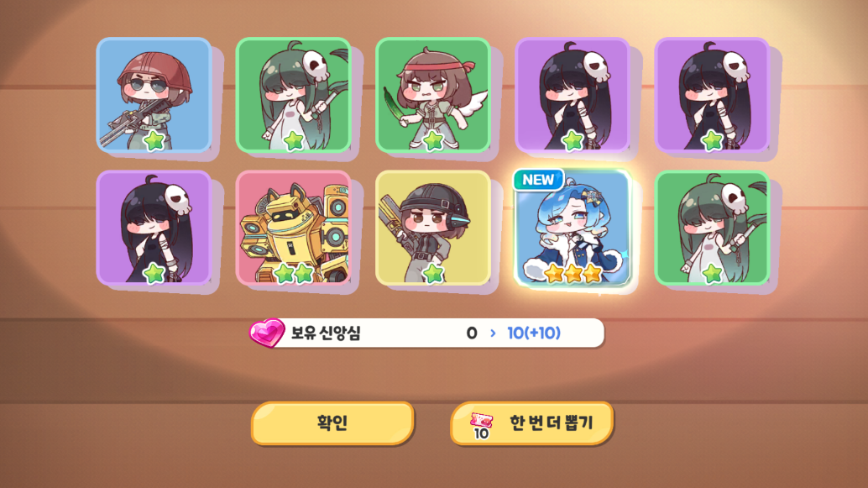Click the black-helmet gunner on yellow card

(433, 228)
